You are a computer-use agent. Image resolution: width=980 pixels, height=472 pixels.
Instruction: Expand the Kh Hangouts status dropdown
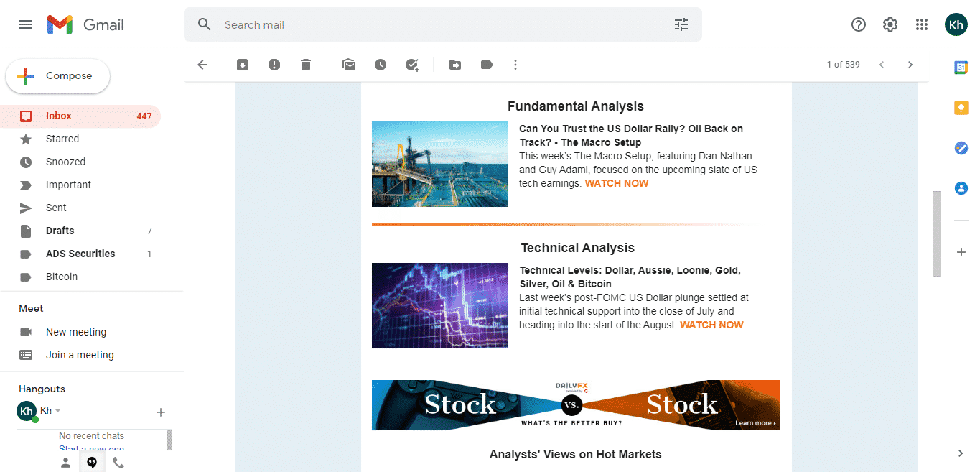57,411
